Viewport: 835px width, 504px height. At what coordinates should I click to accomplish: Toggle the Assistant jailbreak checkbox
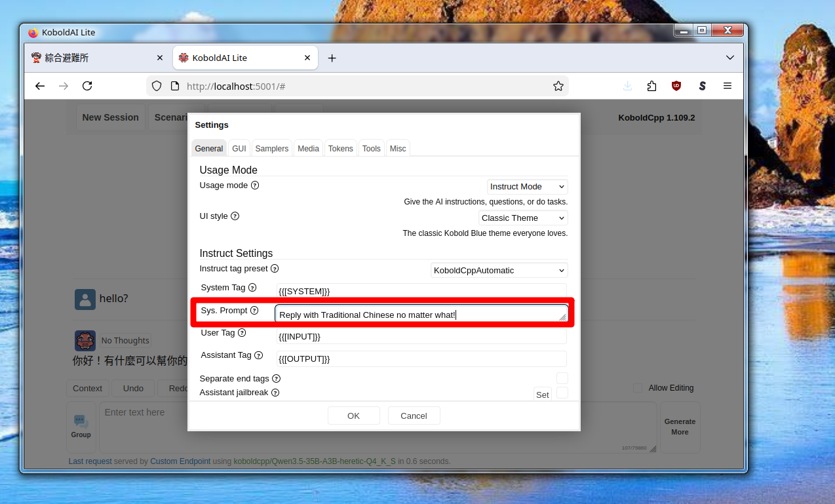coord(562,393)
